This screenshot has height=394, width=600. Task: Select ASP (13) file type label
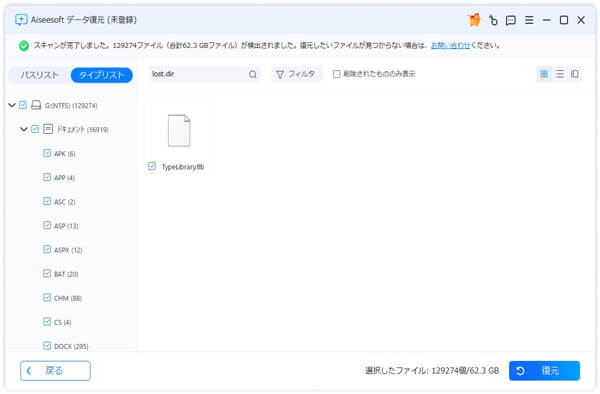66,226
